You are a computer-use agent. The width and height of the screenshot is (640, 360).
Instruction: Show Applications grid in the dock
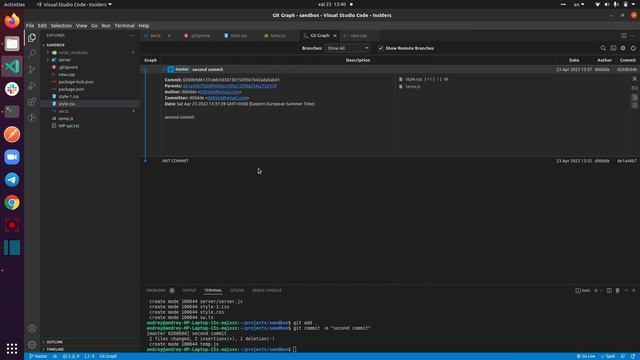point(12,348)
